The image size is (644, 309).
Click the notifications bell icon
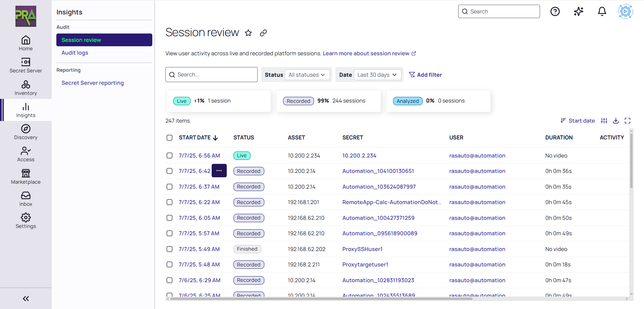(x=602, y=12)
